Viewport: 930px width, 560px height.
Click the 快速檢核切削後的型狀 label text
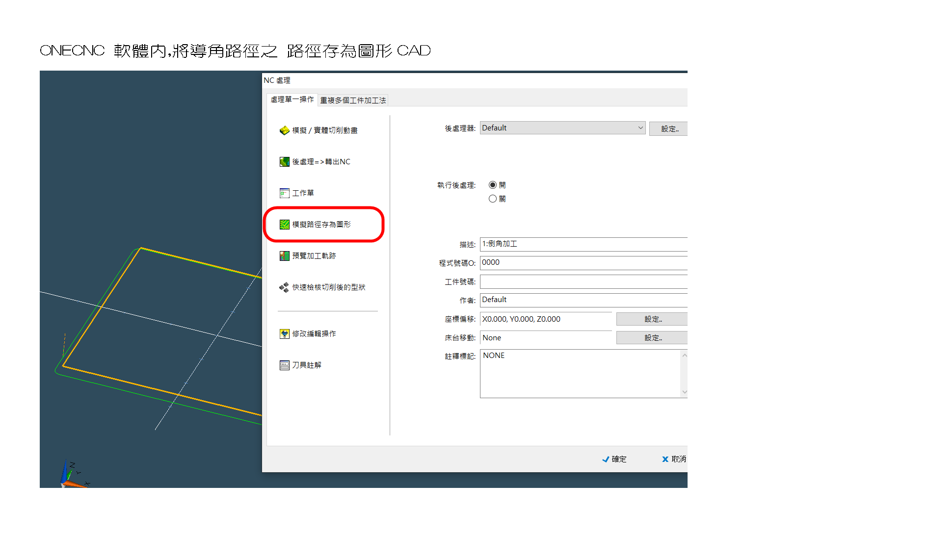point(329,287)
